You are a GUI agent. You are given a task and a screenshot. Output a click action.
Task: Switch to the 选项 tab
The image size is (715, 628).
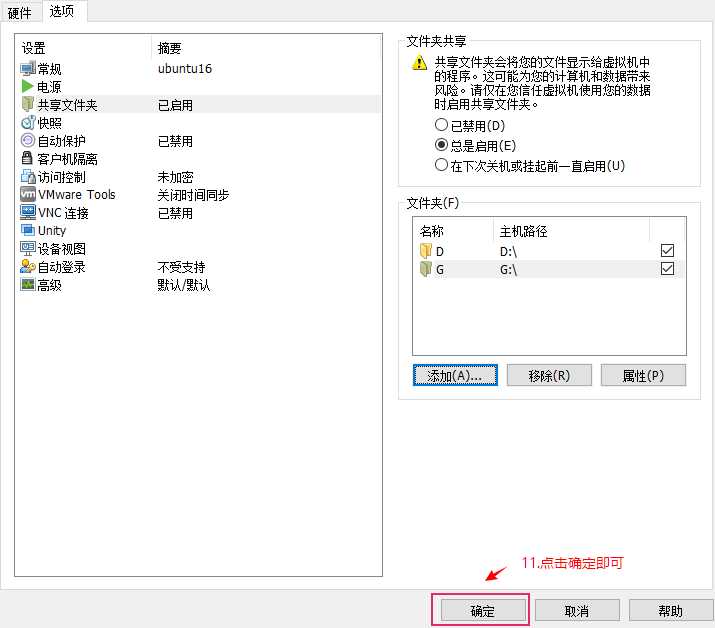click(x=62, y=10)
